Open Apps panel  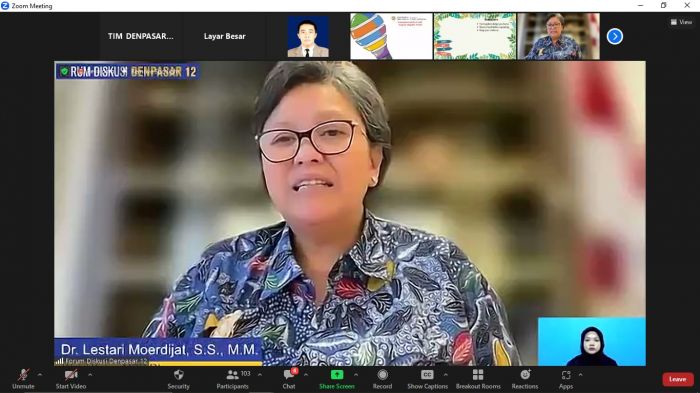pyautogui.click(x=566, y=379)
